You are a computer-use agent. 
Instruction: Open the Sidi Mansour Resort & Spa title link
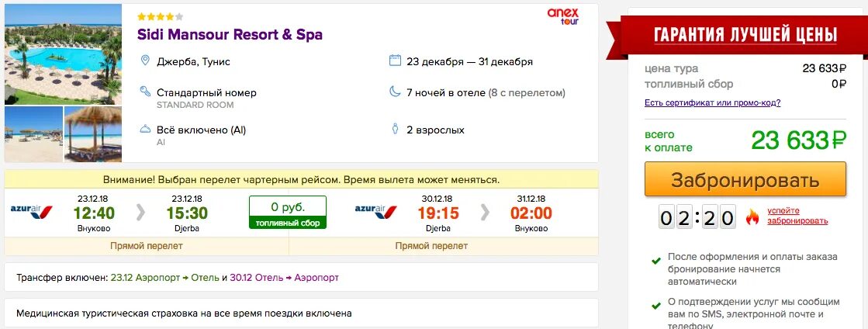pyautogui.click(x=230, y=34)
